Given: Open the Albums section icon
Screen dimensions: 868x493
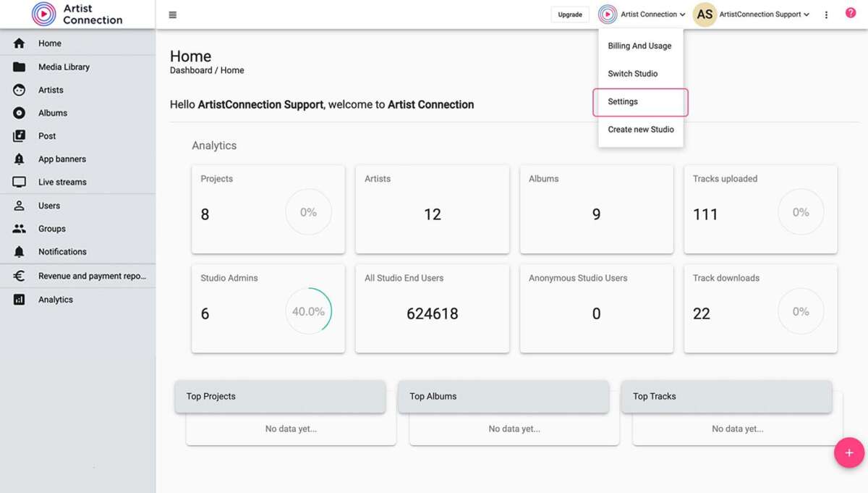Looking at the screenshot, I should point(20,113).
